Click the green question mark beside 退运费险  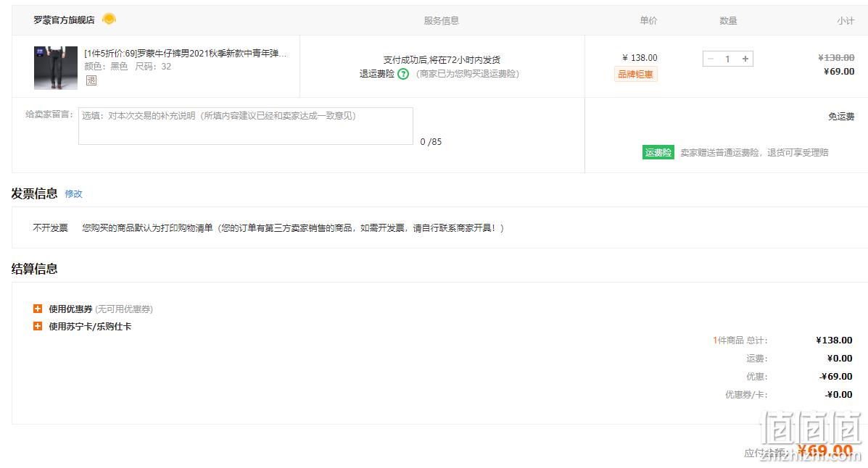point(403,74)
